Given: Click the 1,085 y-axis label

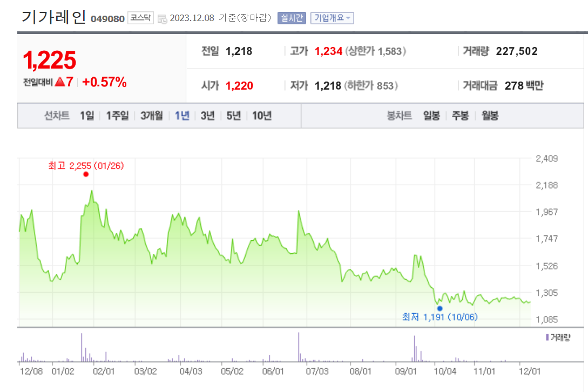Looking at the screenshot, I should tap(547, 320).
